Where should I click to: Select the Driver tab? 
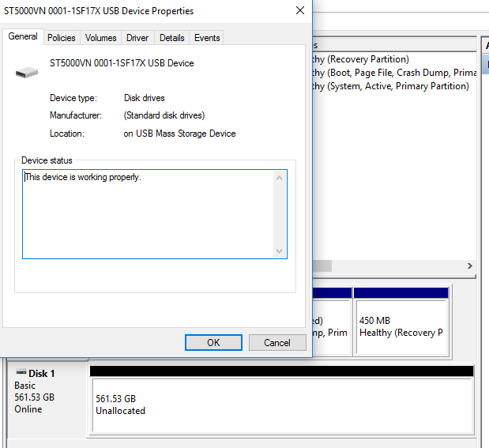coord(137,38)
